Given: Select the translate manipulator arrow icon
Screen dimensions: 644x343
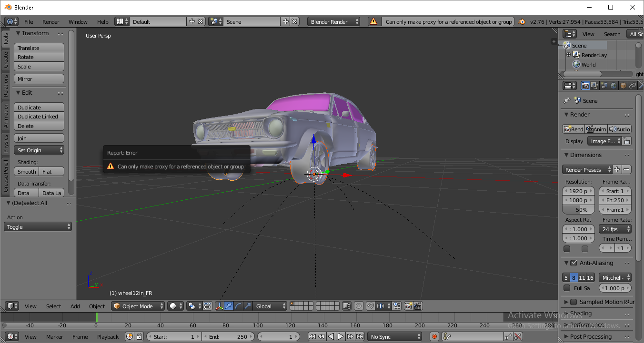Looking at the screenshot, I should tap(229, 306).
